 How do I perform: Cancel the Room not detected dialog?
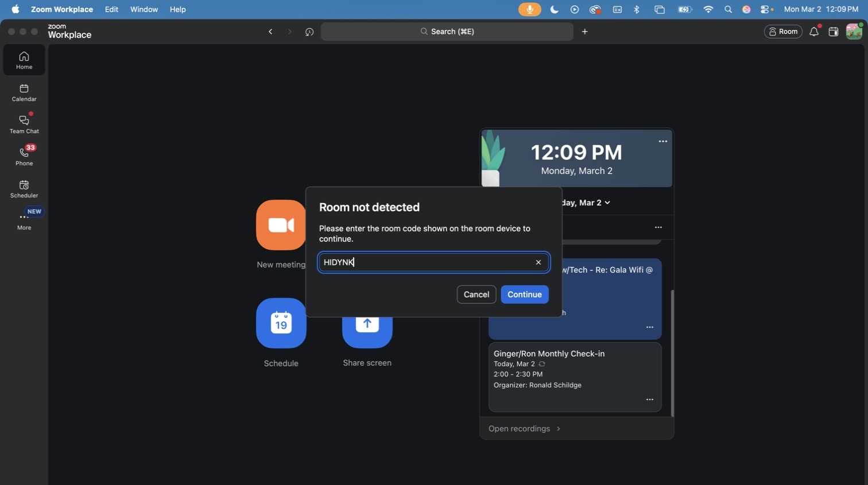(x=476, y=294)
